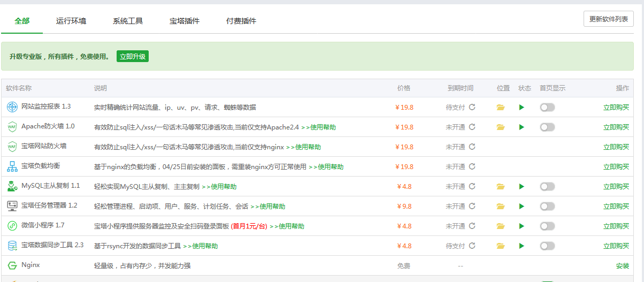
Task: Click 立即购买 for MySQL主从复制
Action: [616, 186]
